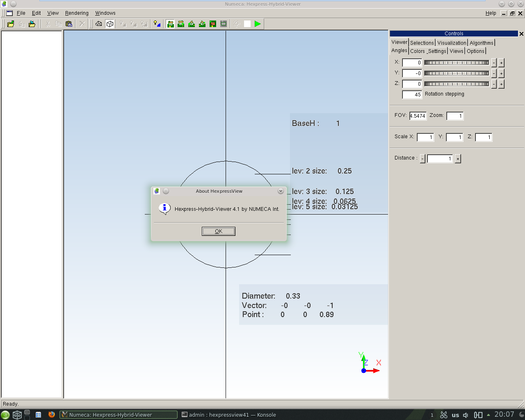Click the green play arrow icon
The height and width of the screenshot is (420, 525).
pos(258,24)
